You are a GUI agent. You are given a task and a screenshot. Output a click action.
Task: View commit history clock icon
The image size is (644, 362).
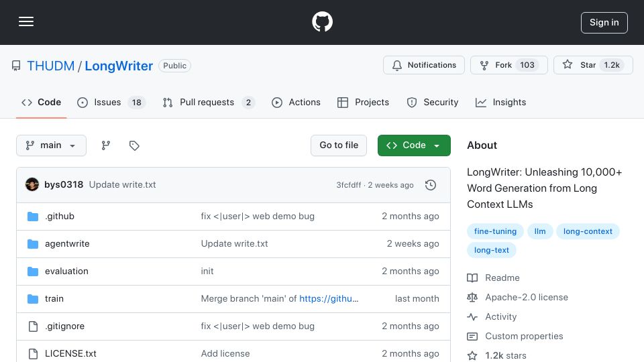pos(431,185)
